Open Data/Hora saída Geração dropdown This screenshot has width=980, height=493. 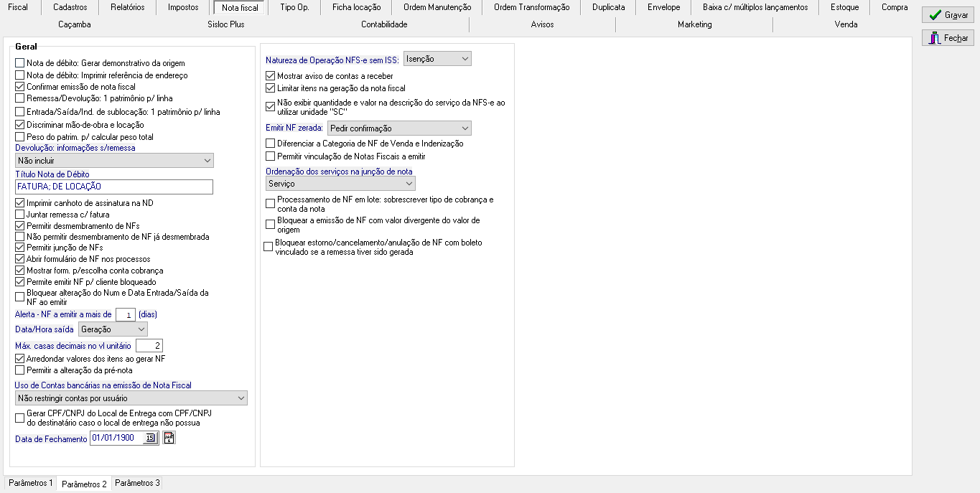coord(113,329)
